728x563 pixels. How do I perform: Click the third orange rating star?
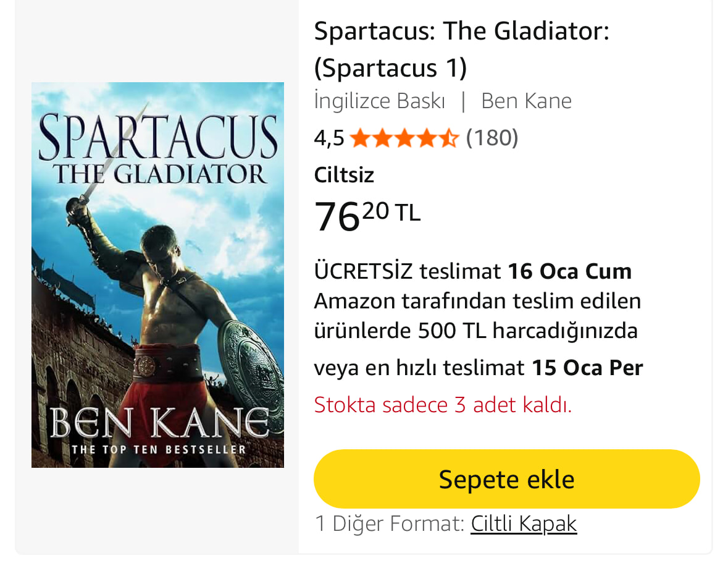point(404,138)
